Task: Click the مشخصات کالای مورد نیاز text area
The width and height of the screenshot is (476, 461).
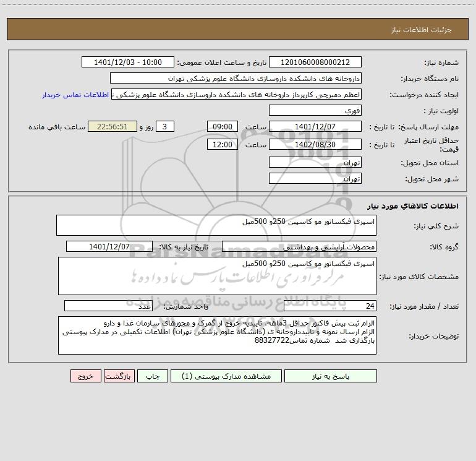Action: click(217, 276)
